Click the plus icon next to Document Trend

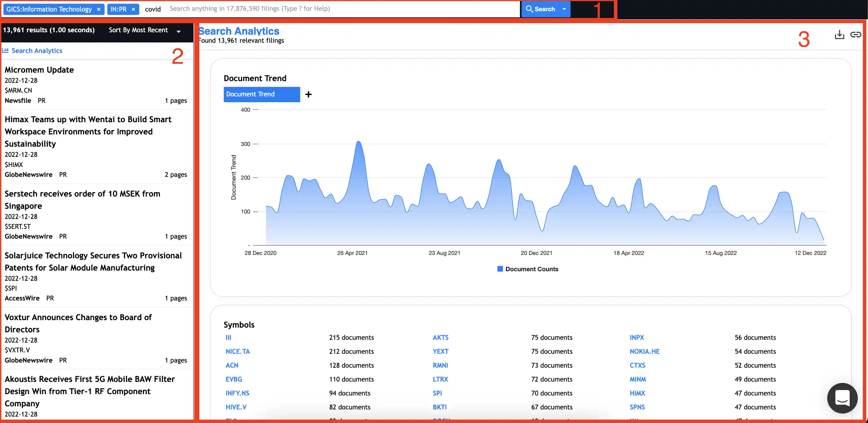coord(308,94)
